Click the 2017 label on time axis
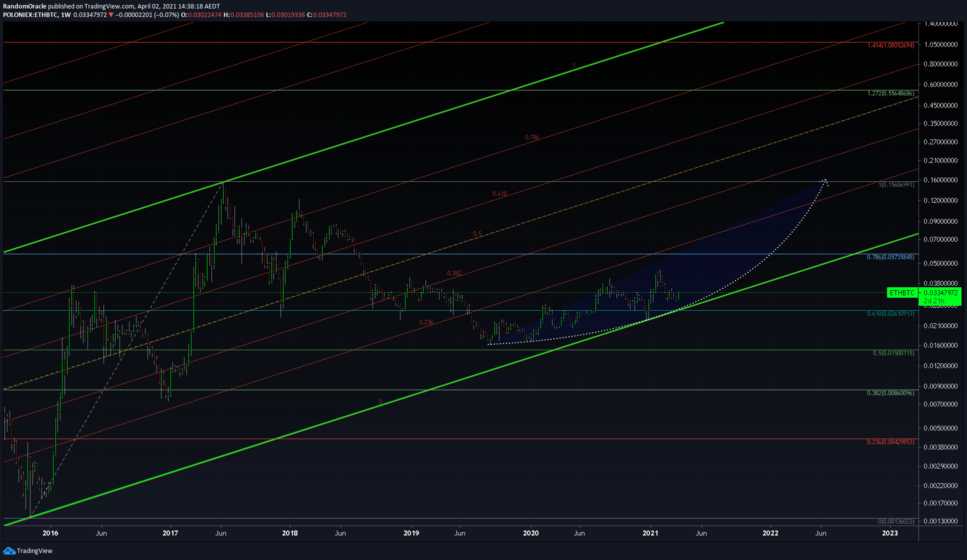 (x=170, y=533)
